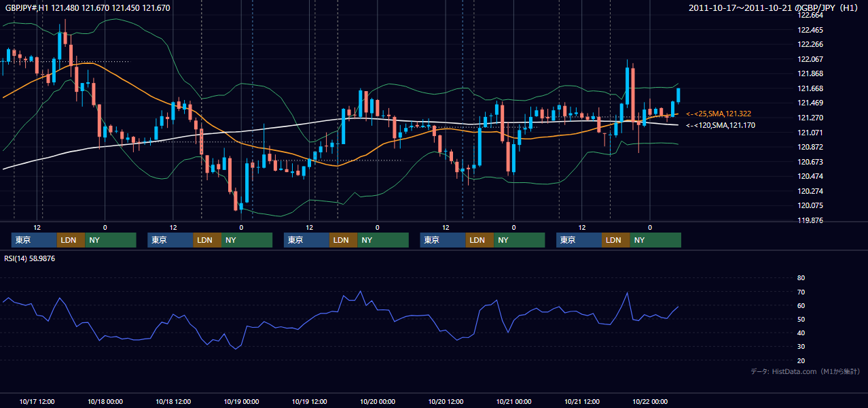Click the last blue candlestick on the chart
Image resolution: width=868 pixels, height=408 pixels.
678,95
